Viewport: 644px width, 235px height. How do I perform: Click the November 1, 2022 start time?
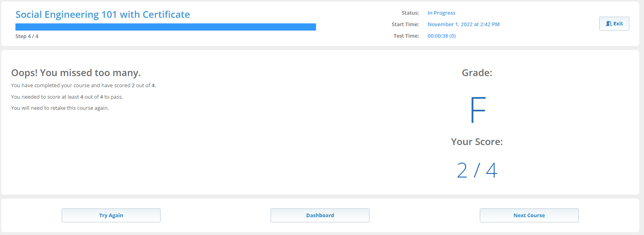(x=463, y=25)
